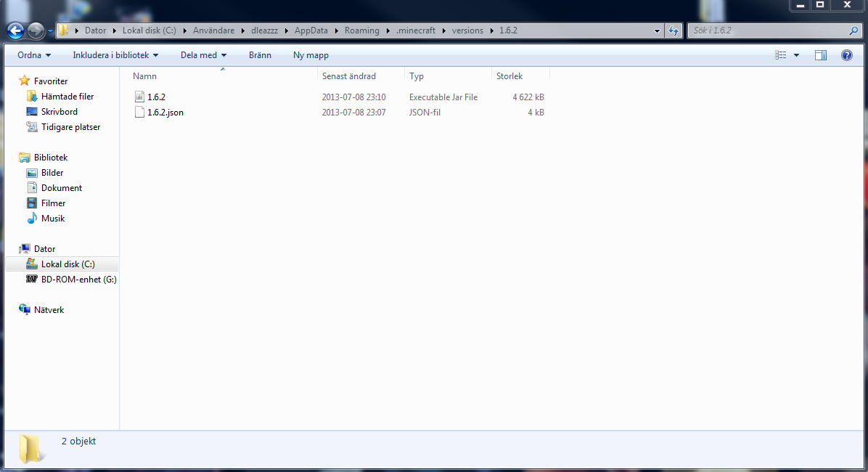Click the search magnifier icon
The height and width of the screenshot is (472, 868).
pos(853,30)
